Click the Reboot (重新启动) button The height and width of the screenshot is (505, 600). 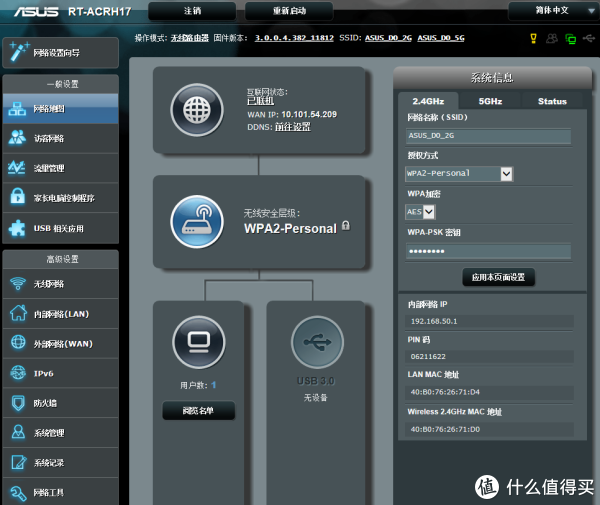pos(289,11)
